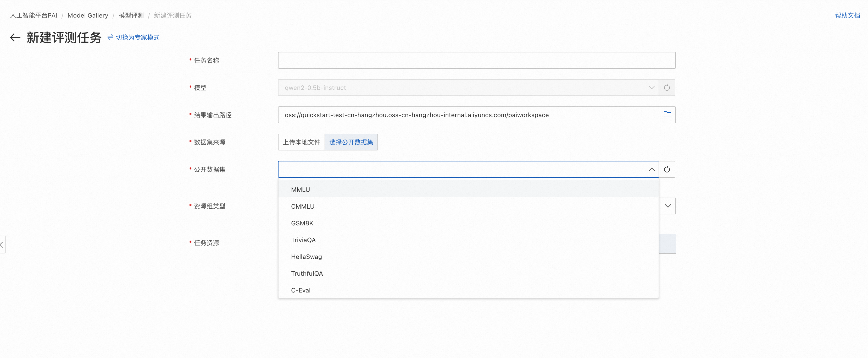Click the back arrow beside 新建评测任务
The height and width of the screenshot is (358, 868).
coord(15,37)
